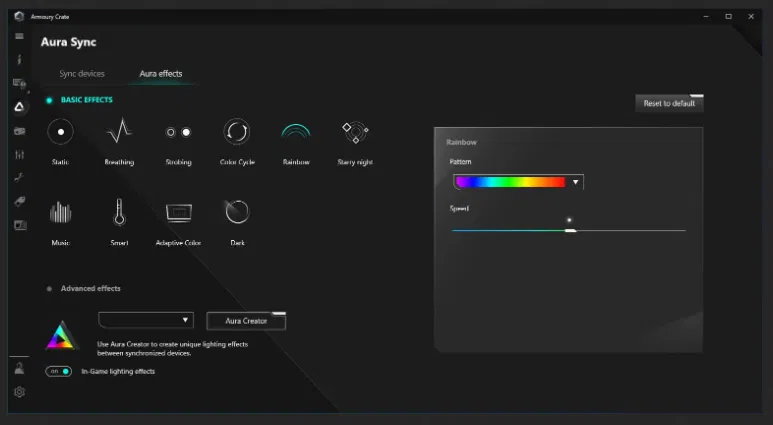The image size is (773, 425).
Task: Launch Aura Creator with its button
Action: [246, 320]
